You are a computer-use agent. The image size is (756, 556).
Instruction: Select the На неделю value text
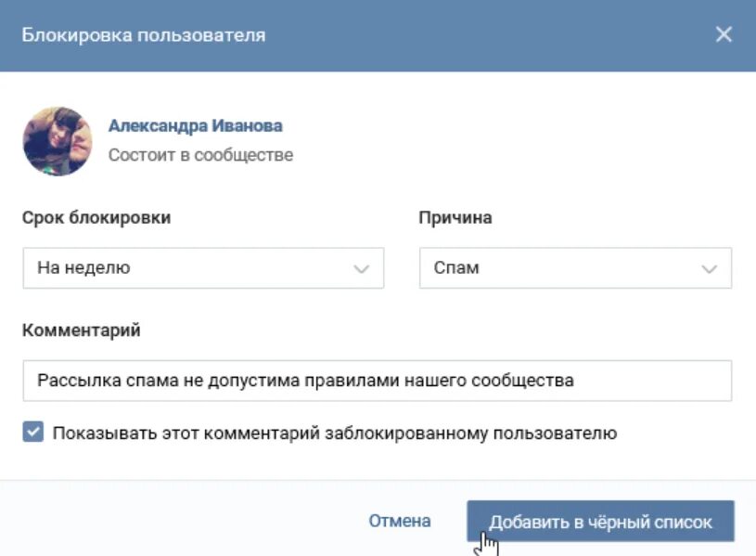(83, 268)
